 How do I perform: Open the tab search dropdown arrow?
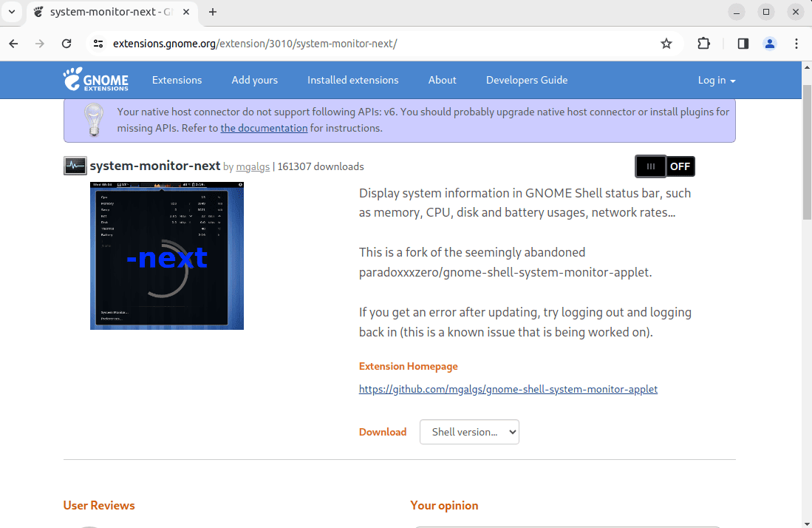pos(11,12)
